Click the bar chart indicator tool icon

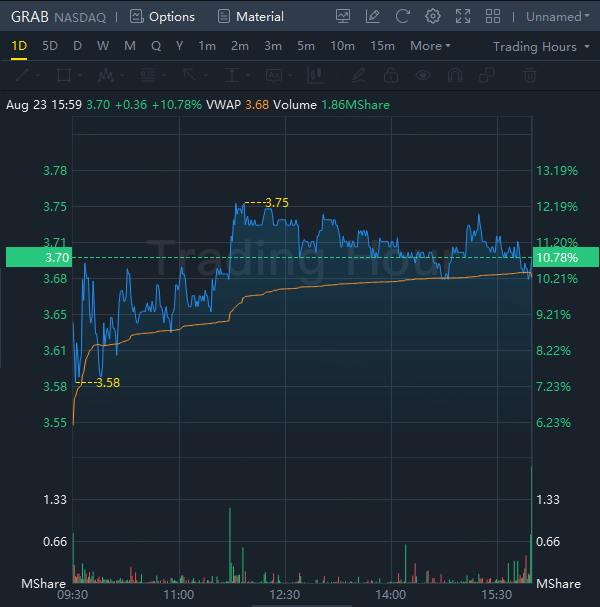[x=315, y=75]
